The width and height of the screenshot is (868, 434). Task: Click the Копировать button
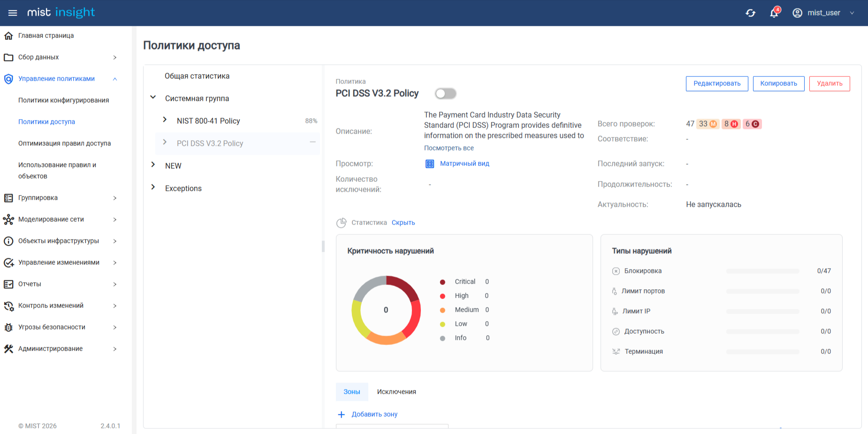click(x=779, y=83)
